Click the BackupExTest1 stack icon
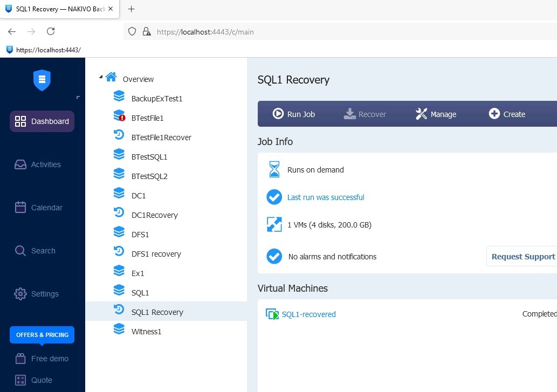Screen dimensions: 557x392 coord(119,96)
